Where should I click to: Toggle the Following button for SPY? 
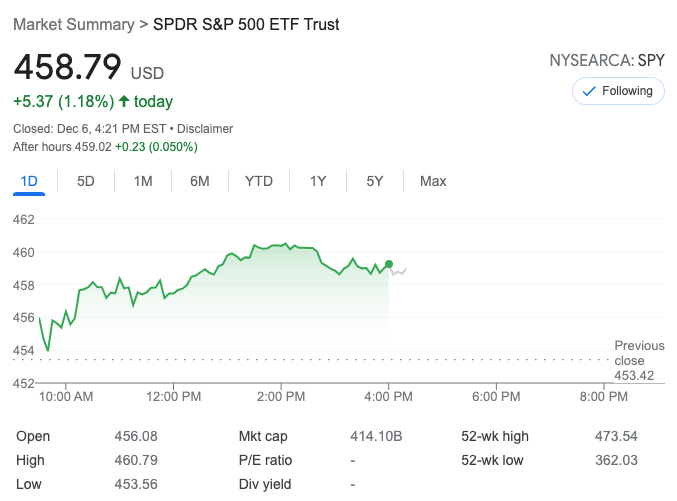tap(618, 91)
